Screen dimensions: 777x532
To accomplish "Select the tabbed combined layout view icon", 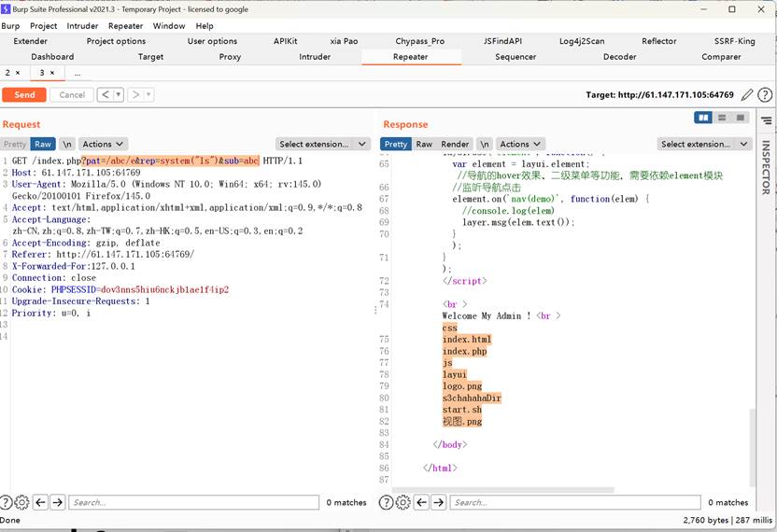I will coord(741,118).
